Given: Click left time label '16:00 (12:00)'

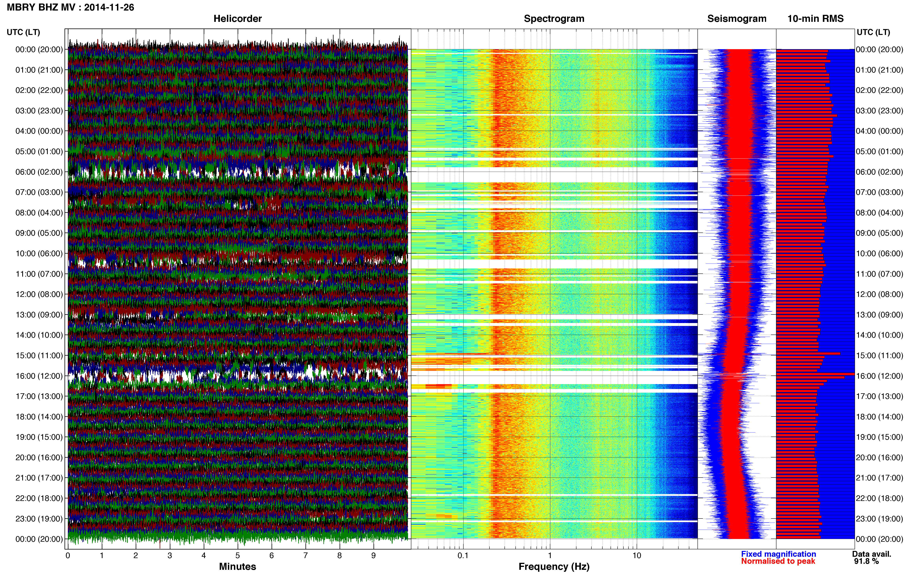Looking at the screenshot, I should pyautogui.click(x=39, y=376).
